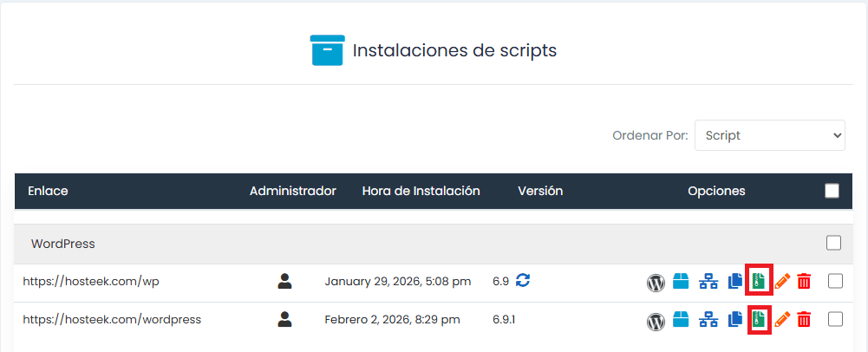
Task: Back up hosteek.com/wordpress using green zip icon
Action: click(759, 319)
